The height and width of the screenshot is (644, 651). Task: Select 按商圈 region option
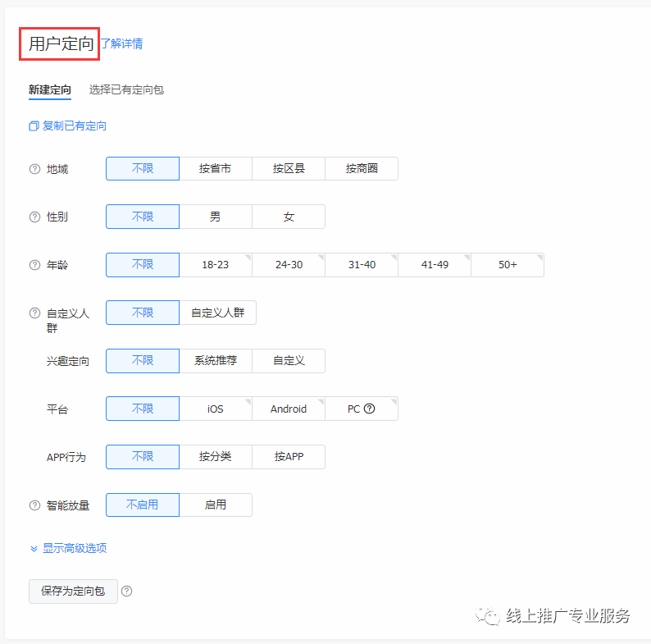point(362,169)
